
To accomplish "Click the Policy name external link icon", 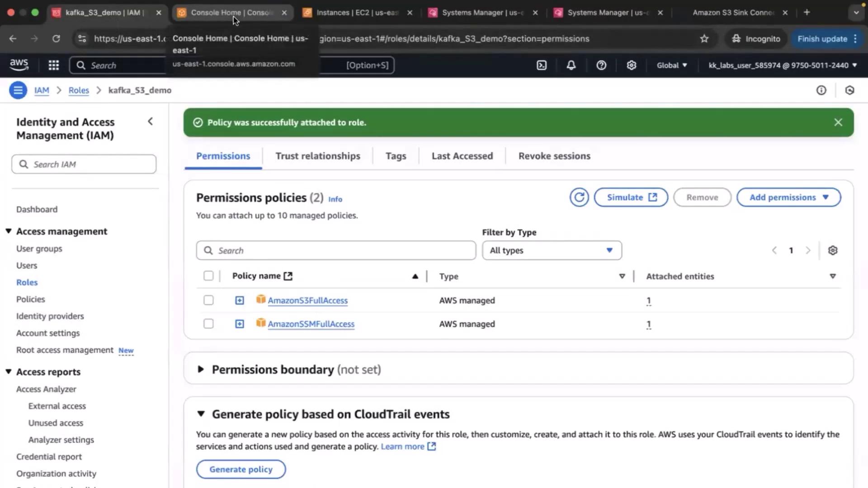I will [288, 276].
